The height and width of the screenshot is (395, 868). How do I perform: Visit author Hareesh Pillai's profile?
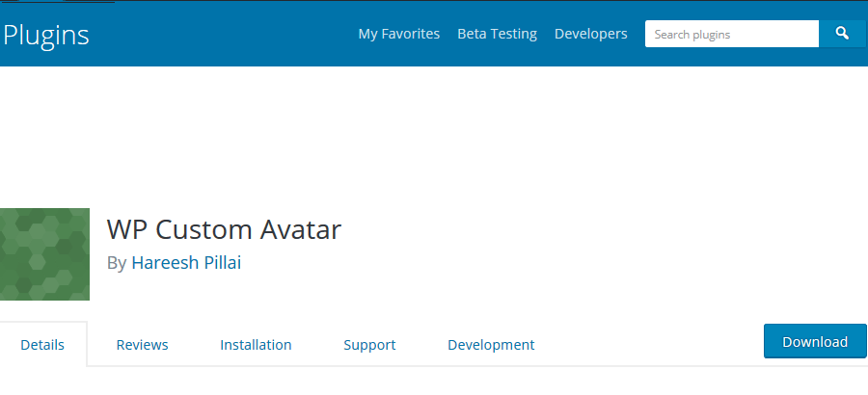coord(186,262)
